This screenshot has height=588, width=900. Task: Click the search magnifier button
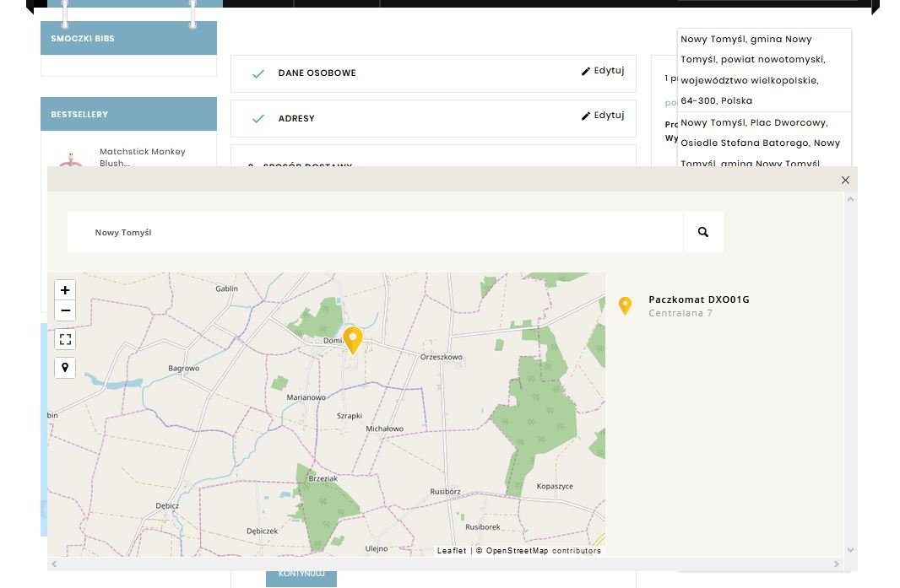coord(703,232)
